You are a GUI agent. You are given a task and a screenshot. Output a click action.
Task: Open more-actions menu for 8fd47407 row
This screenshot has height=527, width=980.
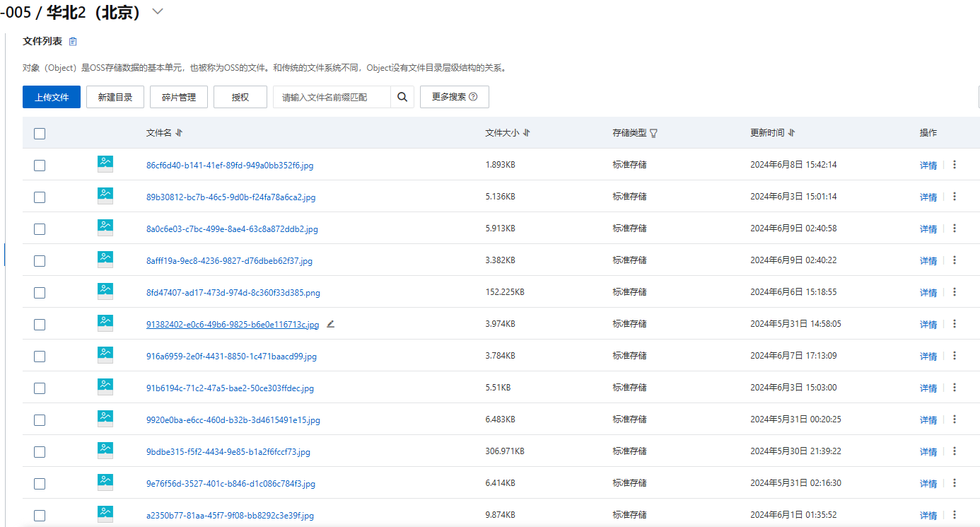[x=955, y=292]
